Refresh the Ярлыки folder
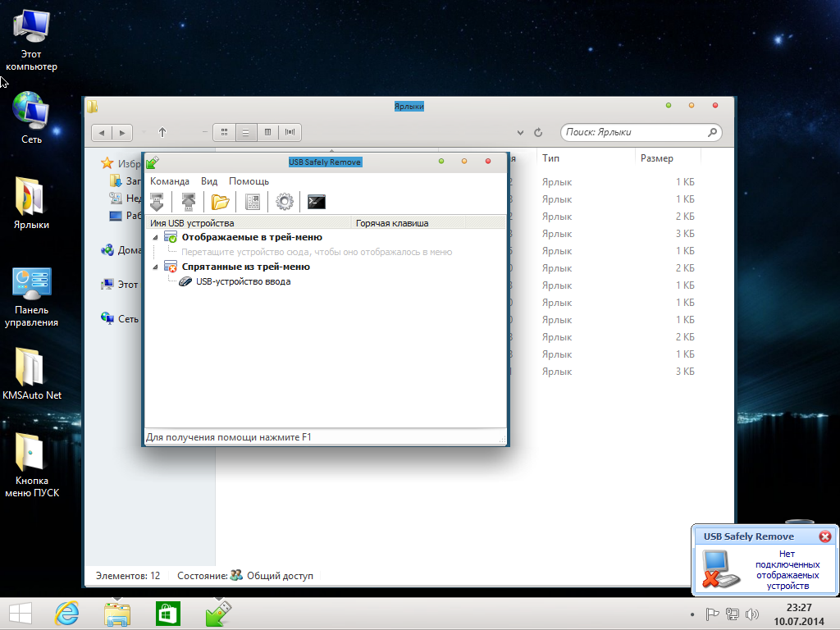This screenshot has width=840, height=630. (538, 132)
